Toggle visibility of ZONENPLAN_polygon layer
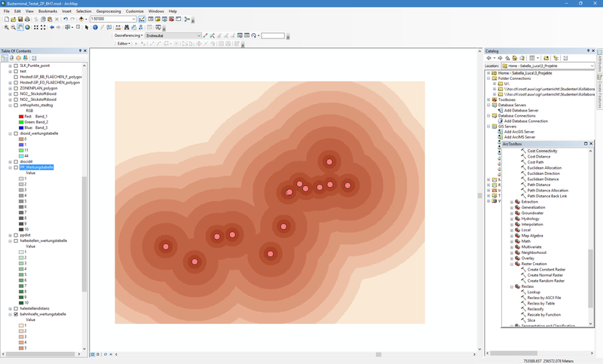 [16, 88]
